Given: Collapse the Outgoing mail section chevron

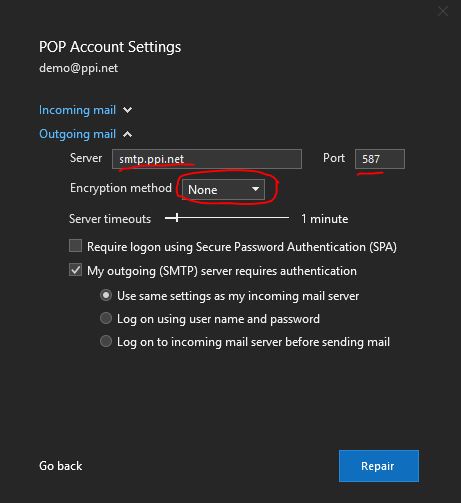Looking at the screenshot, I should click(127, 134).
